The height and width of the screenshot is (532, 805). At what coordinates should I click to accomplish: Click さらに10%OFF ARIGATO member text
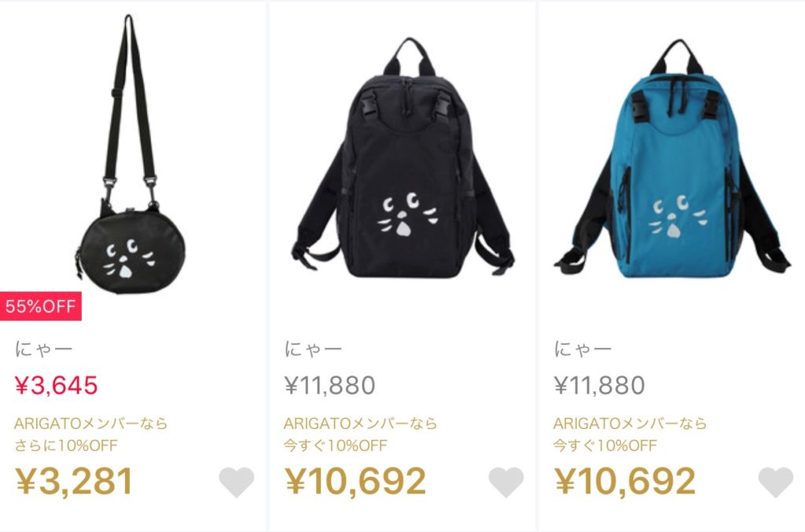66,446
